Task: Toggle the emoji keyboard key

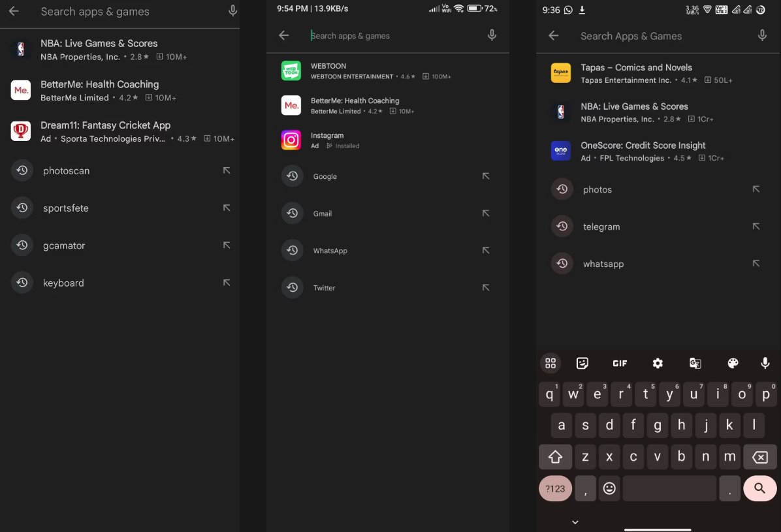Action: pos(609,488)
